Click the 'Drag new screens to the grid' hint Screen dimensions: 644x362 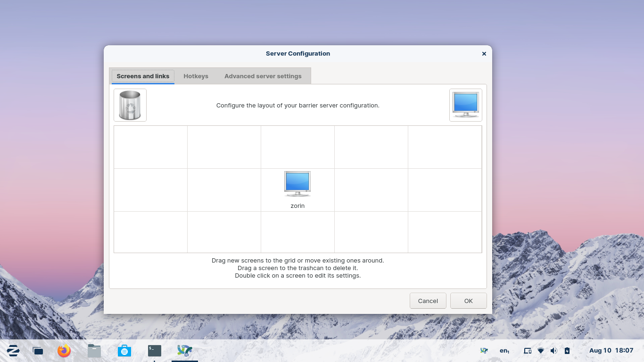pyautogui.click(x=298, y=260)
